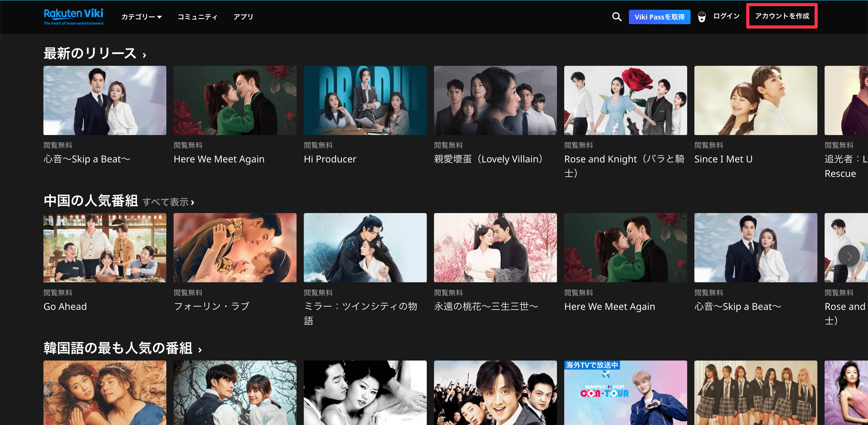Image resolution: width=868 pixels, height=425 pixels.
Task: Expand the カテゴリー dropdown menu
Action: pos(142,17)
